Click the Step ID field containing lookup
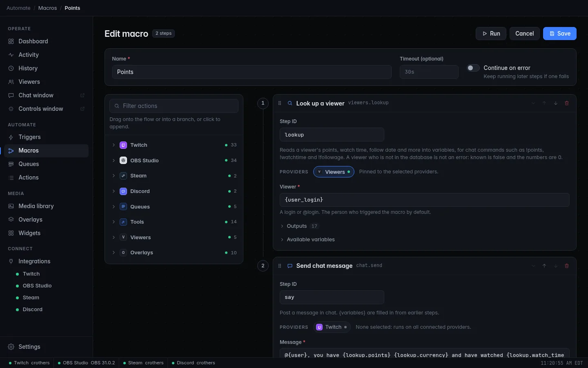The width and height of the screenshot is (588, 368). point(332,135)
